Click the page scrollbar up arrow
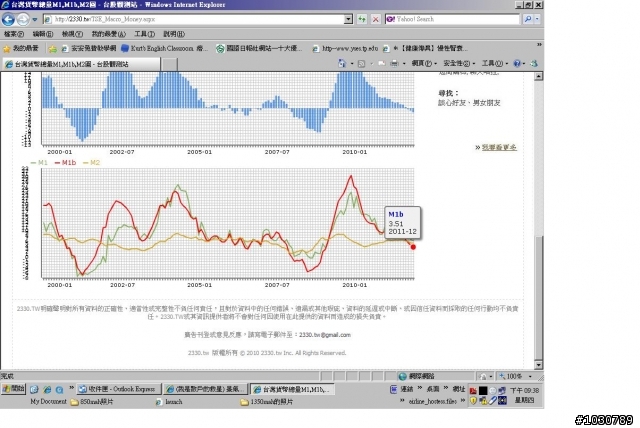The width and height of the screenshot is (640, 428). pos(539,76)
